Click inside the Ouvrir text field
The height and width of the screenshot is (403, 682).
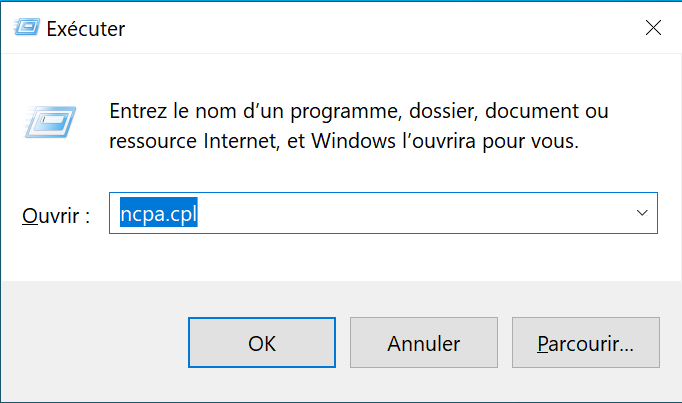pyautogui.click(x=400, y=214)
